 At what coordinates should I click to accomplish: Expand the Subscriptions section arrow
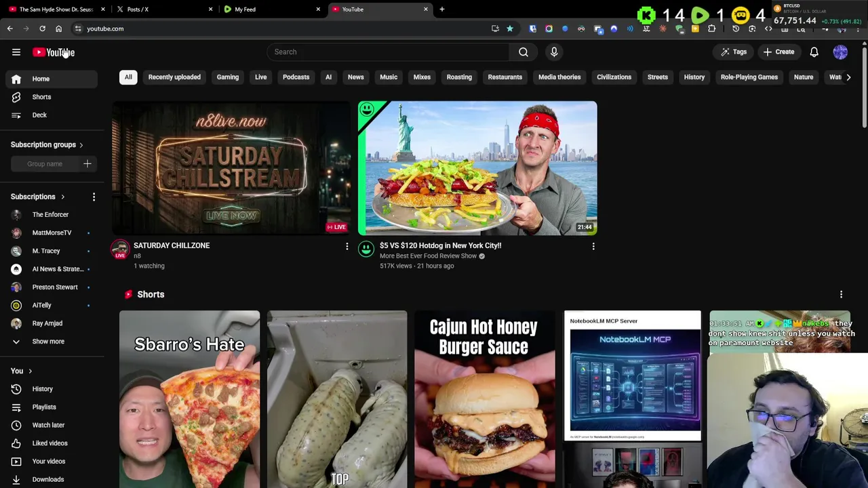(62, 197)
